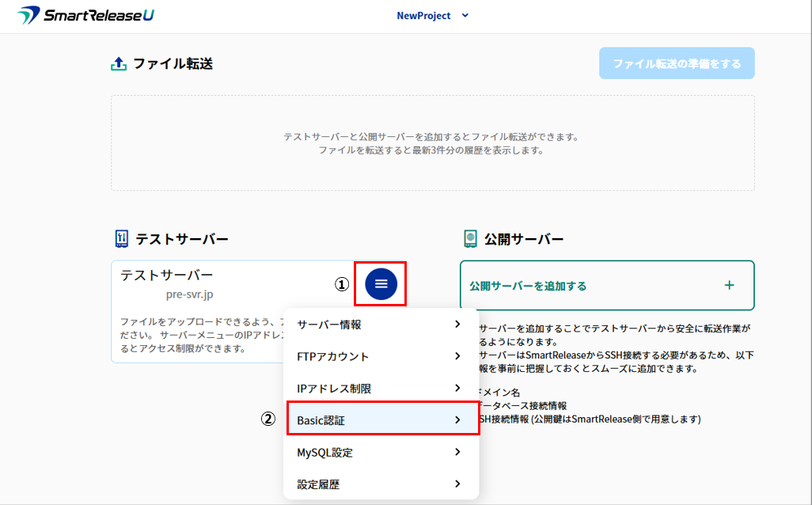This screenshot has width=812, height=505.
Task: Click the SmartRelease U logo
Action: tap(85, 16)
